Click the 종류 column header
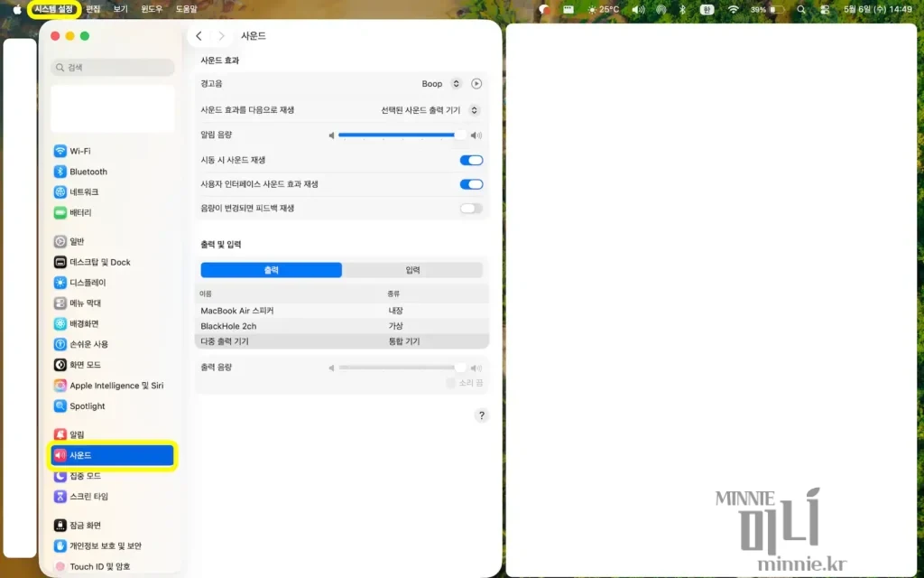Image resolution: width=924 pixels, height=578 pixels. (x=393, y=294)
